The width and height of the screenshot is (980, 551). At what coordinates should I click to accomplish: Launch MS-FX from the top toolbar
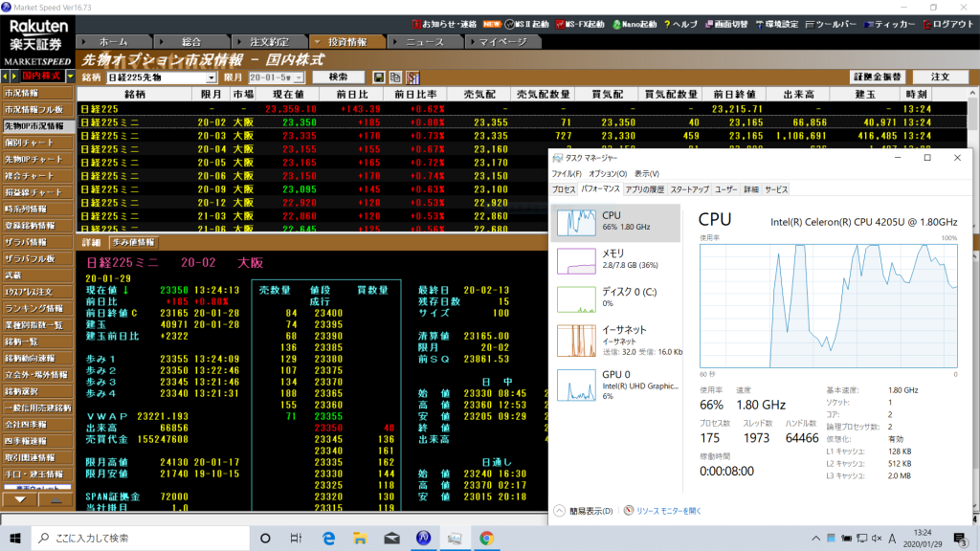point(580,24)
